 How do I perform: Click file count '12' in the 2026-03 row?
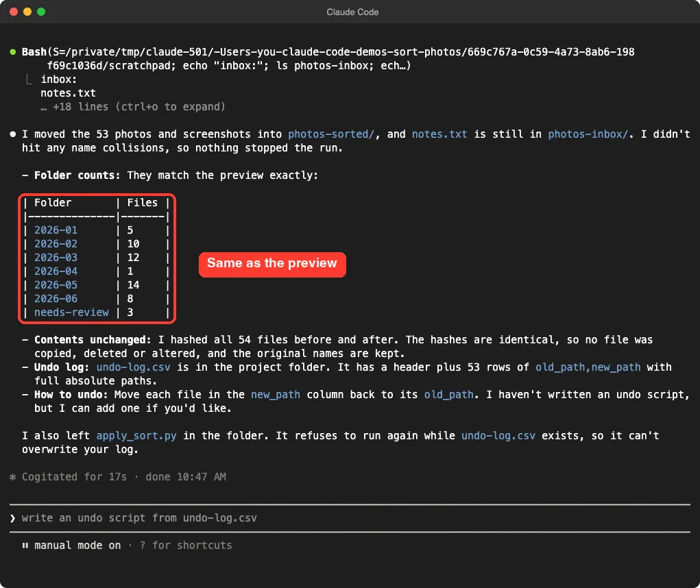[x=133, y=258]
